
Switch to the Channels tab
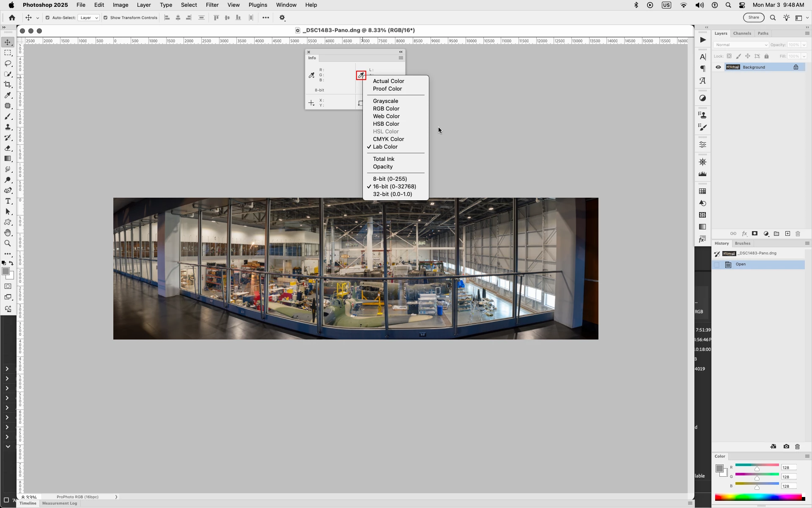click(x=742, y=33)
